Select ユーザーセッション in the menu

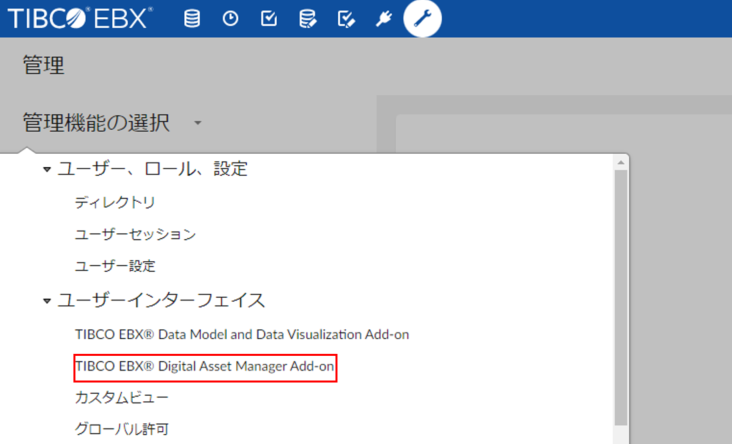[135, 234]
